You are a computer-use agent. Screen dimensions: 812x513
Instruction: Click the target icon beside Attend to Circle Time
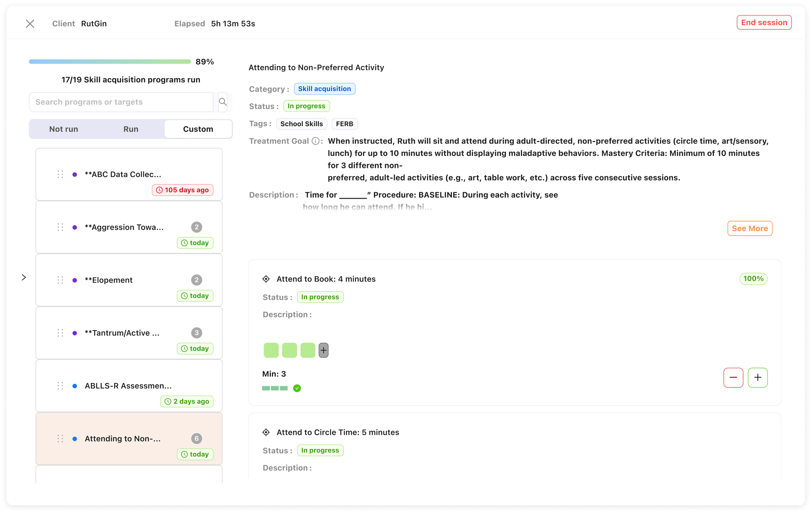(266, 432)
